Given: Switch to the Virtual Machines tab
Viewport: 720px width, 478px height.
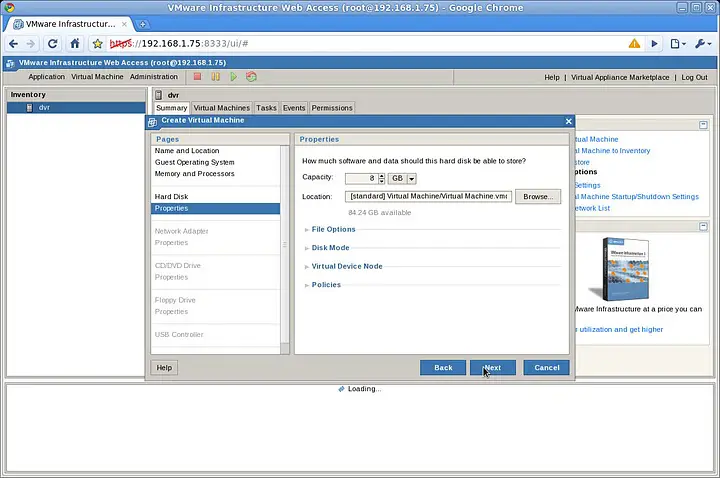Looking at the screenshot, I should [221, 108].
